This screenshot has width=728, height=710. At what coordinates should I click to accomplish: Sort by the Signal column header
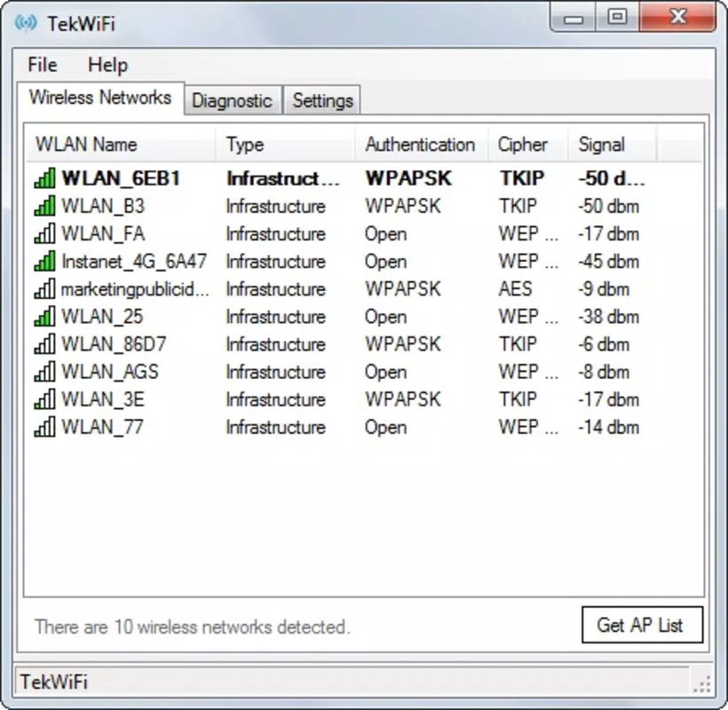point(612,145)
